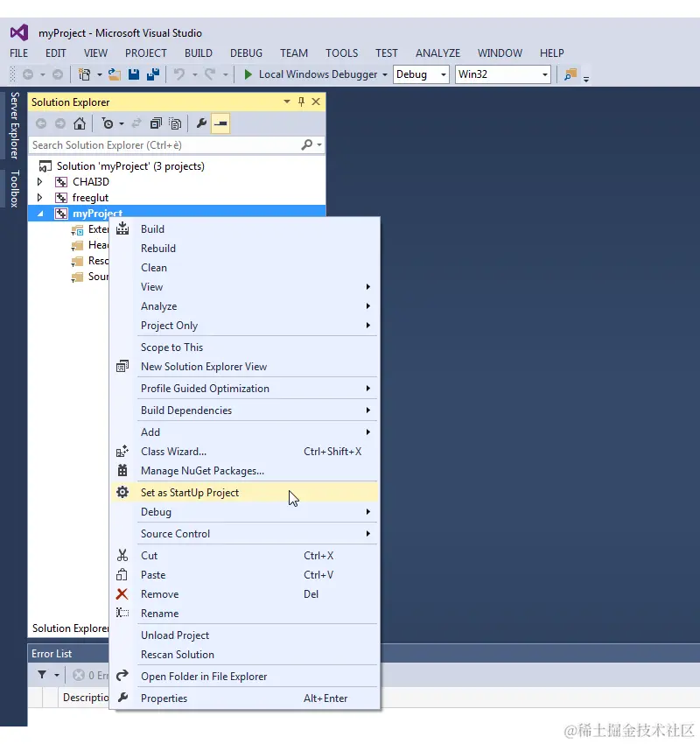This screenshot has width=700, height=744.
Task: Choose New Solution Explorer View
Action: 244,367
